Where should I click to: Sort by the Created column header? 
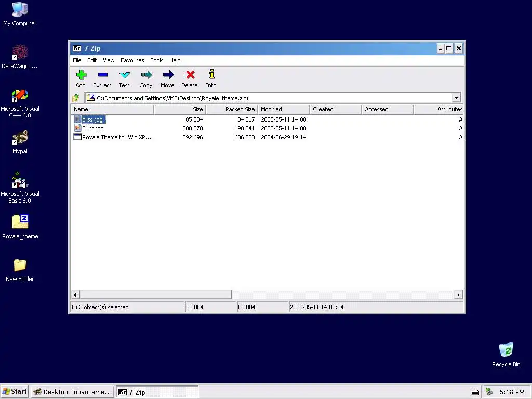pos(336,109)
